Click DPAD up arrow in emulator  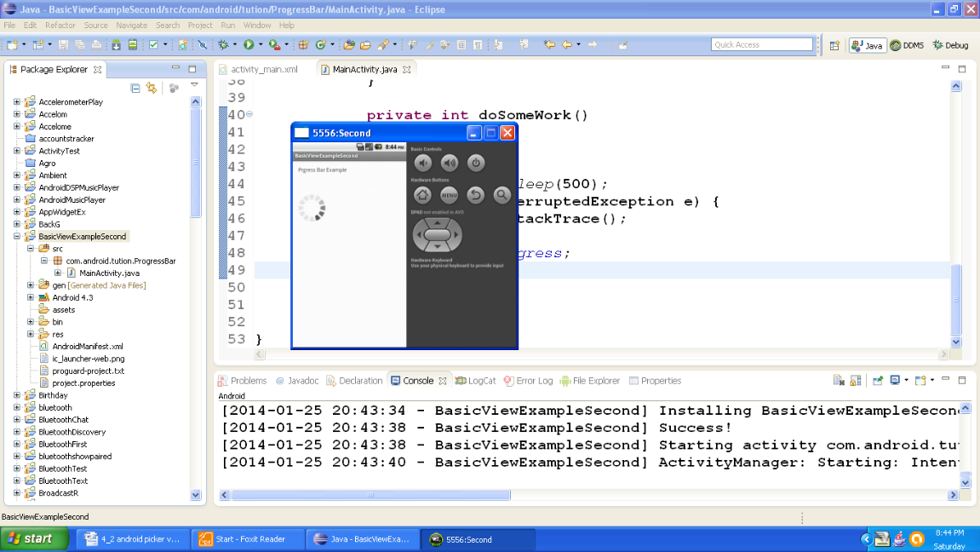pos(437,223)
